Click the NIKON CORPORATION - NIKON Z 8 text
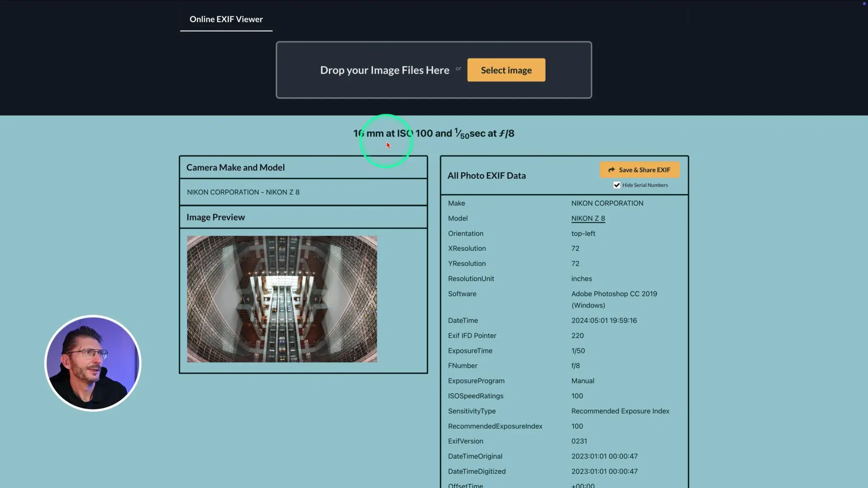 point(243,192)
